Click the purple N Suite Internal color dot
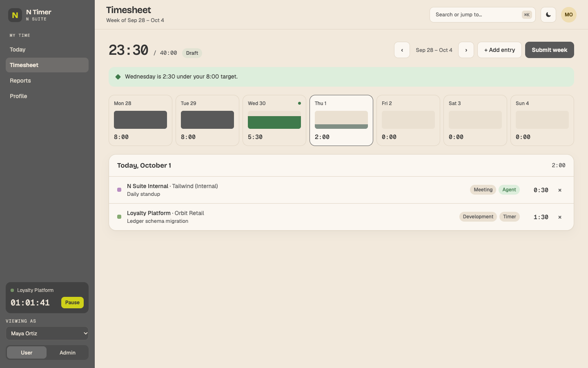This screenshot has width=588, height=368. point(119,190)
